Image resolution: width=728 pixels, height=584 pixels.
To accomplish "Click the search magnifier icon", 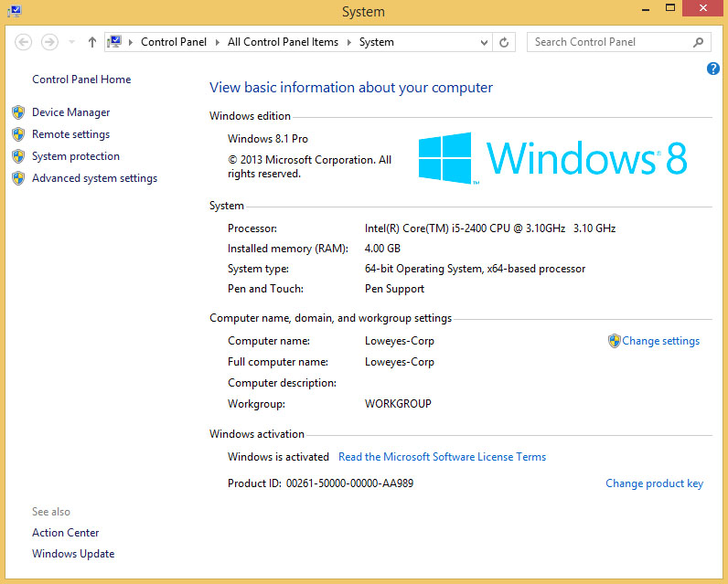I will (698, 42).
